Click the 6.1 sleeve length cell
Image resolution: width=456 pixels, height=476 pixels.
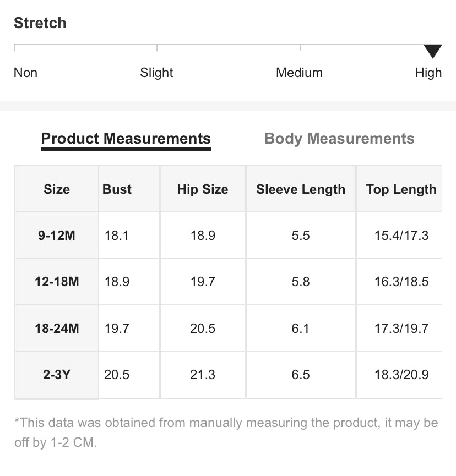301,328
